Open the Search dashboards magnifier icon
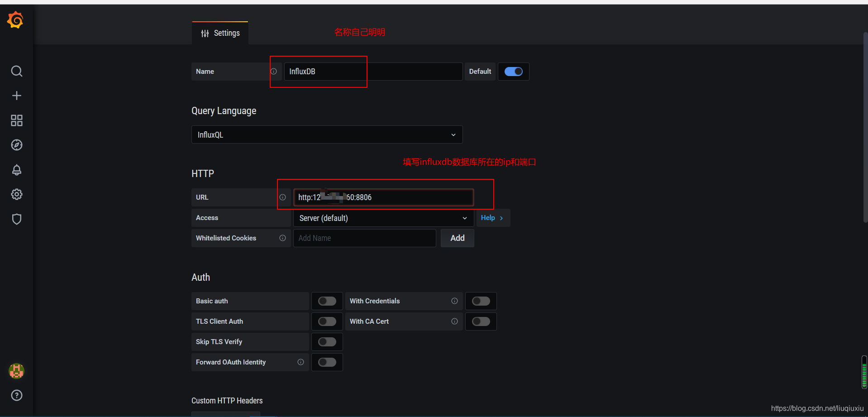This screenshot has width=868, height=417. click(17, 71)
